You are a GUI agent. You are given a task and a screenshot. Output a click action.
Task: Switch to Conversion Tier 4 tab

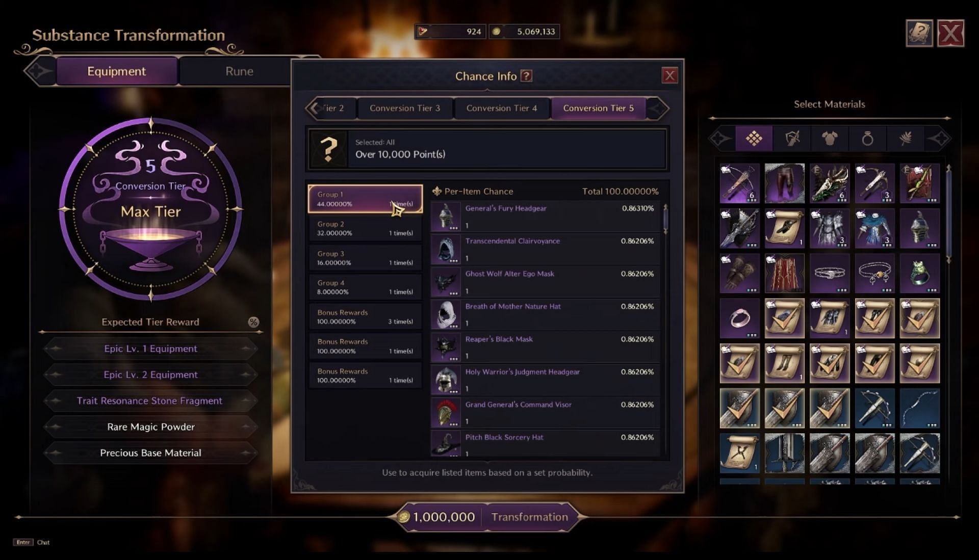coord(502,108)
